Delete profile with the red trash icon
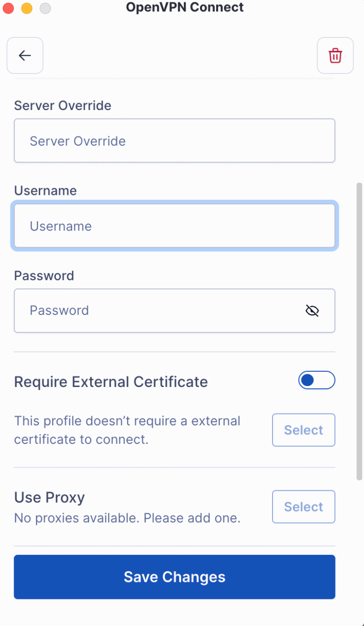The height and width of the screenshot is (626, 364). click(x=335, y=55)
